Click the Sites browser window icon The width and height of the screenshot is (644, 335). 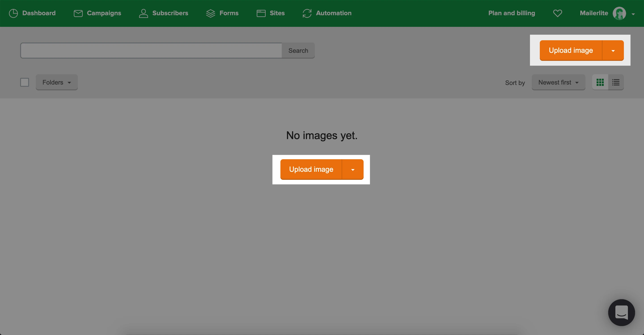(x=261, y=13)
